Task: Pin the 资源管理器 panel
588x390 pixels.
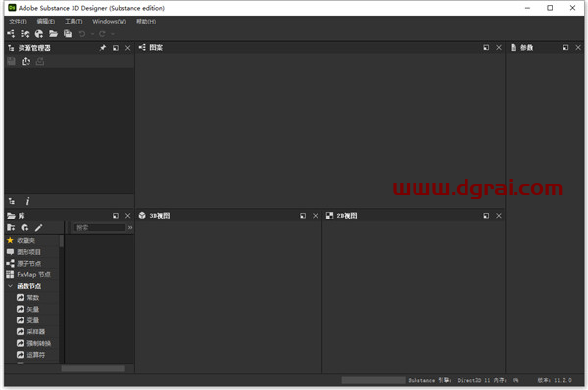Action: [x=103, y=48]
